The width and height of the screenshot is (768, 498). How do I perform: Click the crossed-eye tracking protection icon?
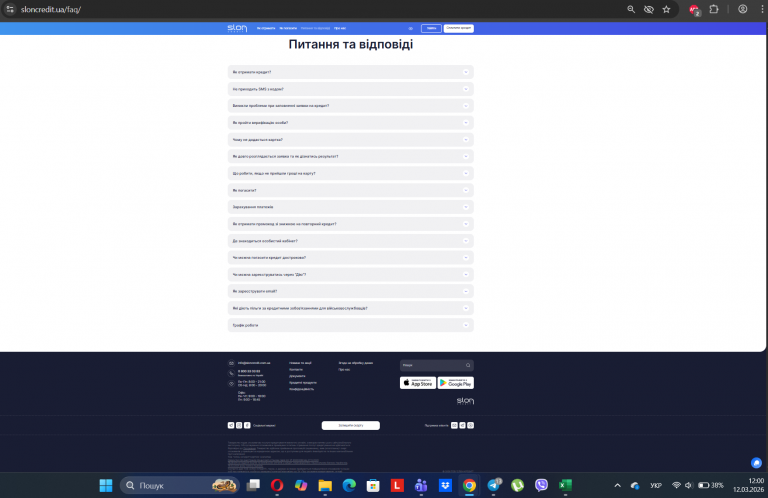[648, 9]
